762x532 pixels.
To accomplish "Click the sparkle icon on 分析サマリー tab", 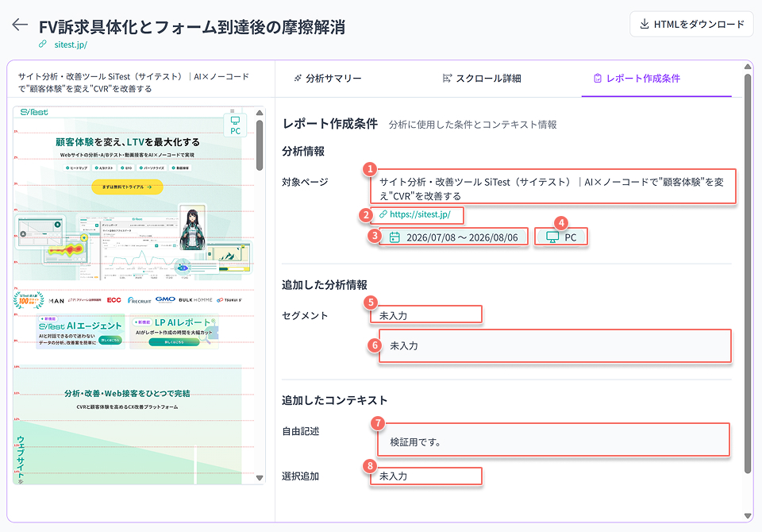I will point(298,78).
